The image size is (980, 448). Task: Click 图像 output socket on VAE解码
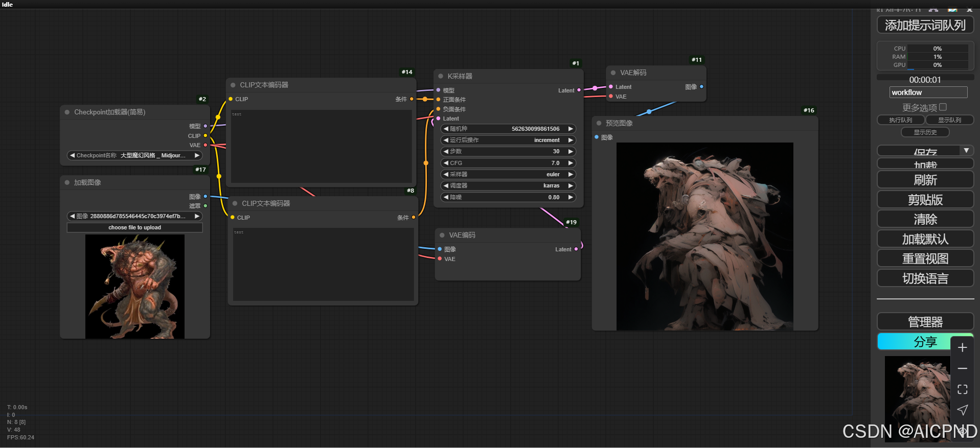[x=701, y=87]
